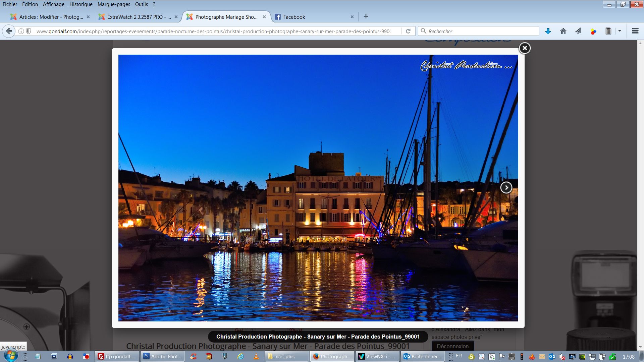Click the Déconnexion button
644x362 pixels.
[452, 346]
